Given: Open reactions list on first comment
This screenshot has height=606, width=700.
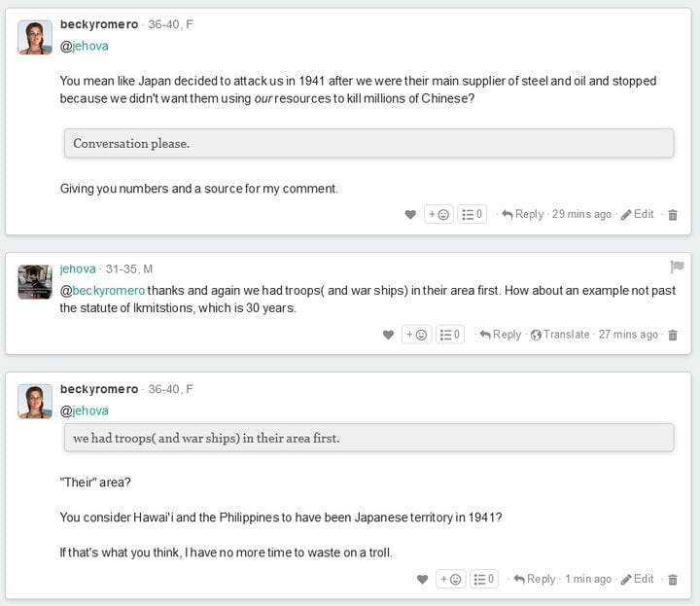Looking at the screenshot, I should point(472,214).
